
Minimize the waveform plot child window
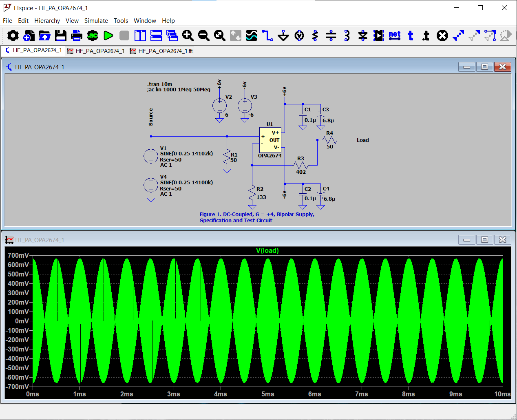[466, 240]
